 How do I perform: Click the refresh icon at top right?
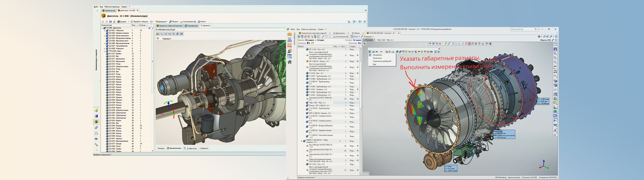(556, 37)
